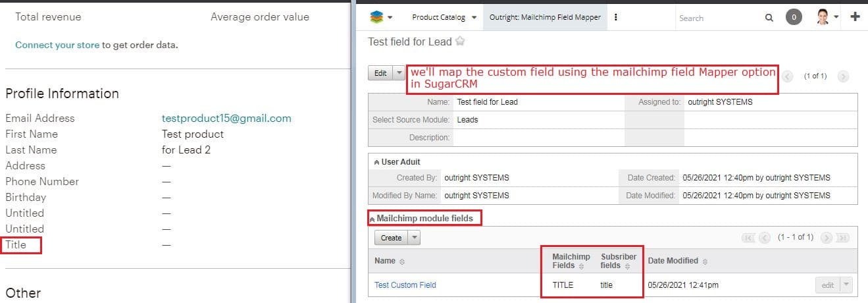This screenshot has height=303, width=868.
Task: Click edit button on Test Custom Field row
Action: click(x=828, y=285)
